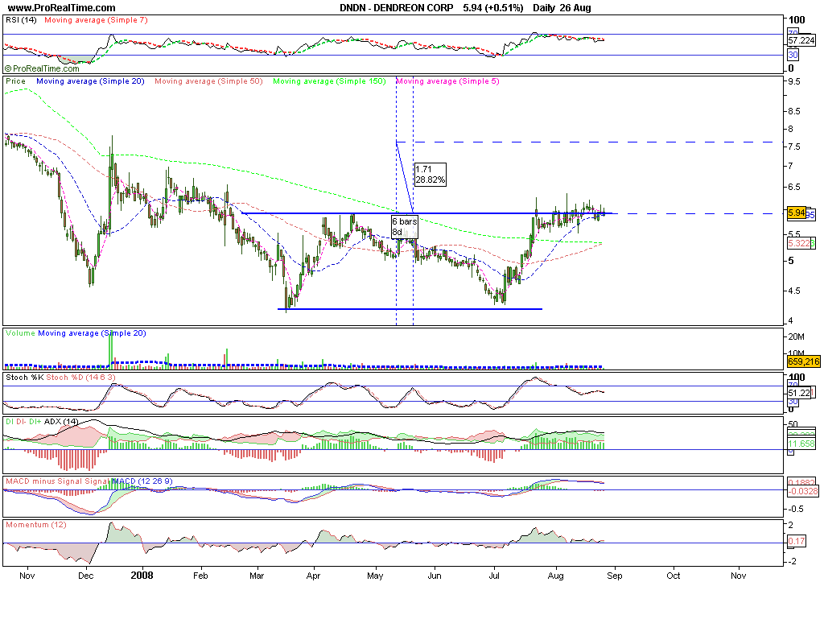Click the Moving average (Simple 5) label
The height and width of the screenshot is (644, 824).
(447, 81)
